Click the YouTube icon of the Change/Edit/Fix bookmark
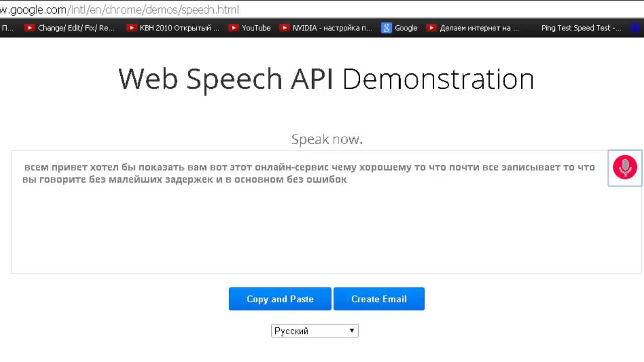644x362 pixels. pos(30,28)
